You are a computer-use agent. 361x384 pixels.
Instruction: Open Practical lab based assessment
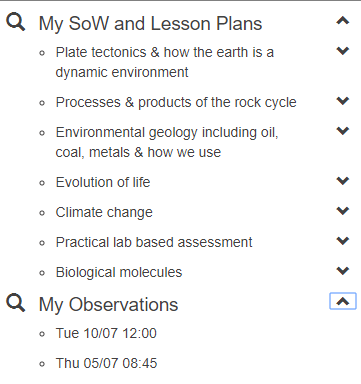pos(154,242)
